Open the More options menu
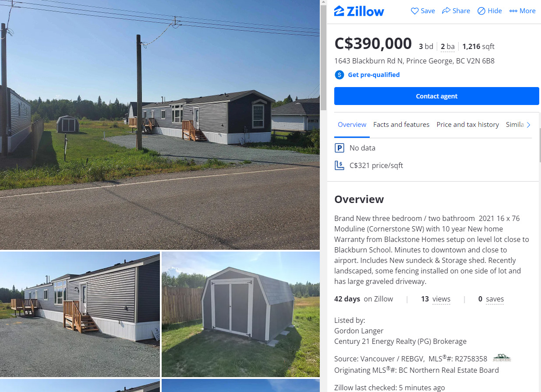The image size is (541, 392). coord(523,11)
